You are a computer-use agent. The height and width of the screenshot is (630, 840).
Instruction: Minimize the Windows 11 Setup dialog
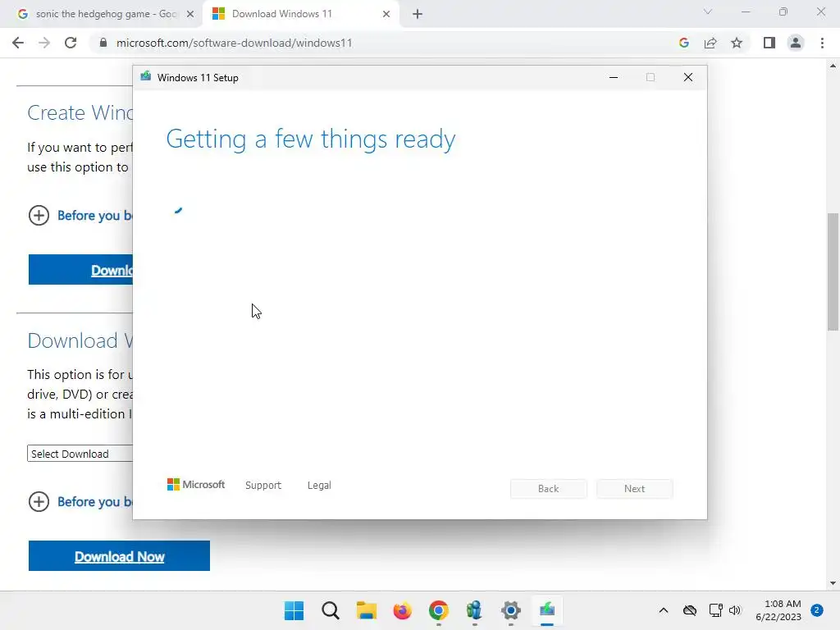pyautogui.click(x=614, y=78)
